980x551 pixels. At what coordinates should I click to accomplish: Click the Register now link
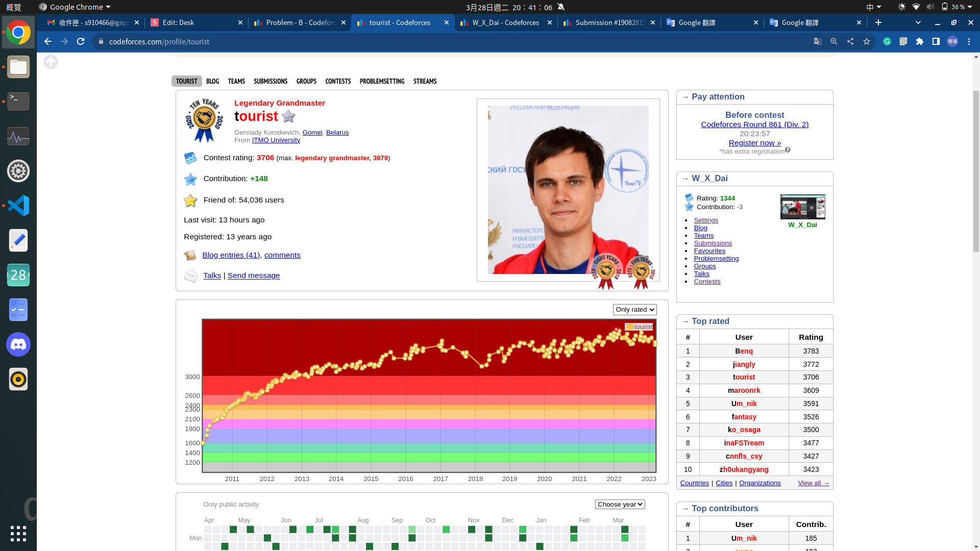tap(754, 143)
